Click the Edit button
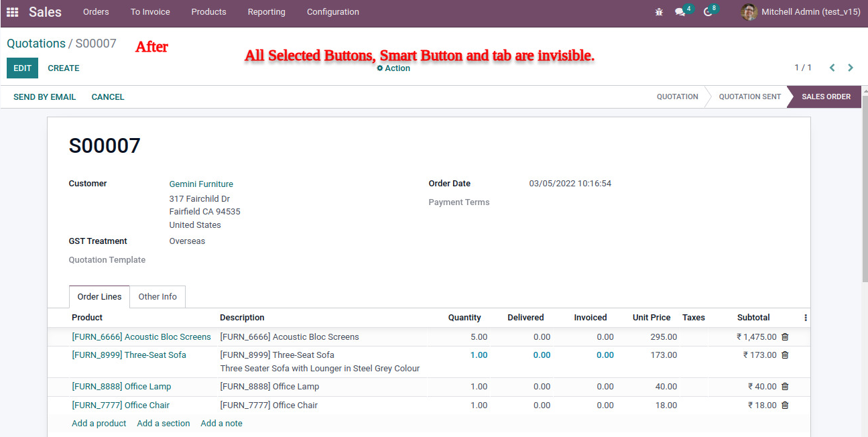868x437 pixels. 22,68
